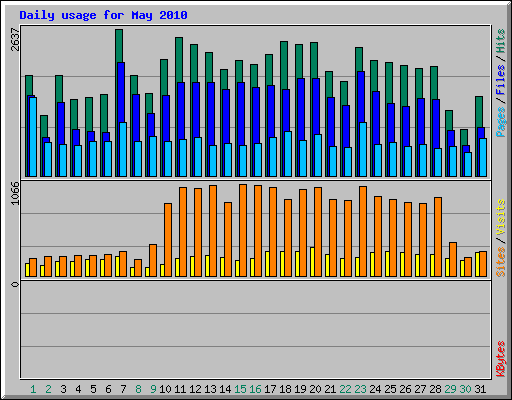Click the orange Sites bar for day 29
This screenshot has width=512, height=400.
click(x=453, y=259)
